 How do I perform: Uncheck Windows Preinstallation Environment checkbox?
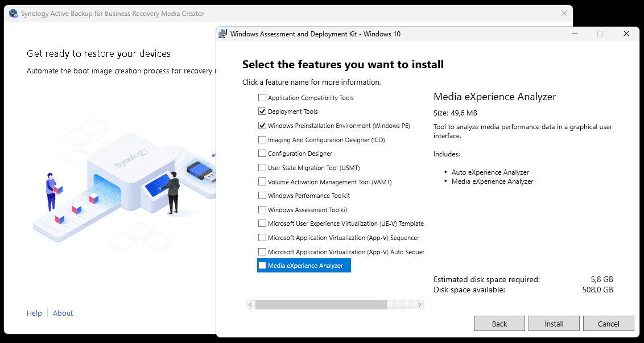(262, 125)
